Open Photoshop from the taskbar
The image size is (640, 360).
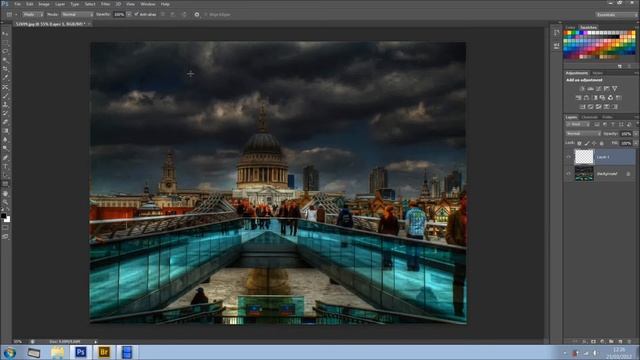[x=81, y=352]
